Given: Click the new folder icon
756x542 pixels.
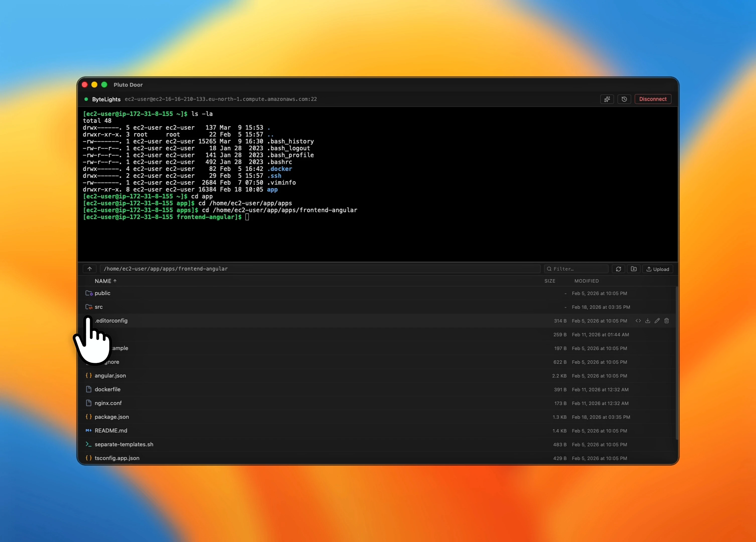Looking at the screenshot, I should tap(634, 269).
